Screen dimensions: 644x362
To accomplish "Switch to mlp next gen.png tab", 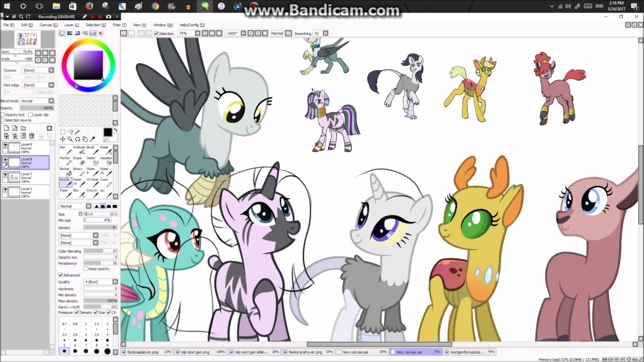I will tap(200, 352).
